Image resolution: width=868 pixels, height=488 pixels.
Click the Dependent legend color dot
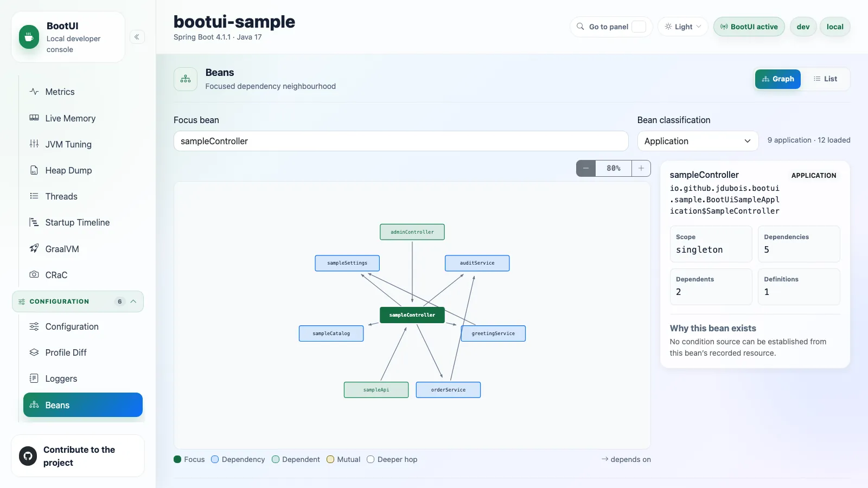click(276, 459)
